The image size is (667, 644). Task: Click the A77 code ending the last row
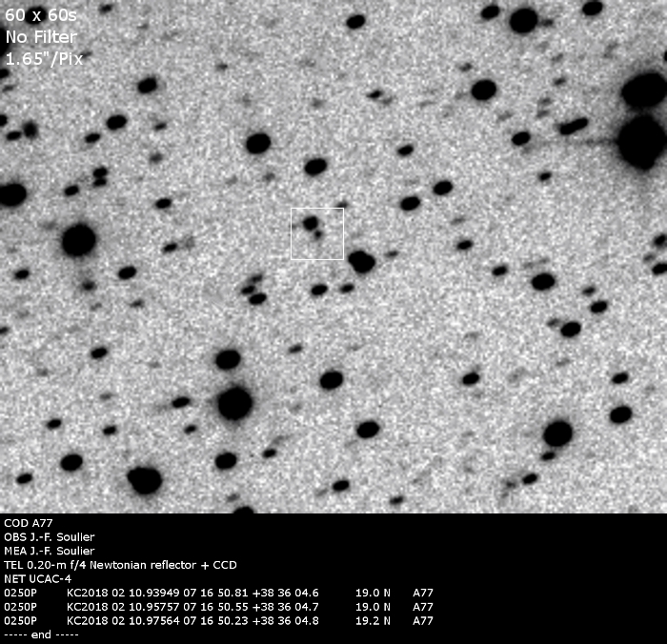point(423,620)
